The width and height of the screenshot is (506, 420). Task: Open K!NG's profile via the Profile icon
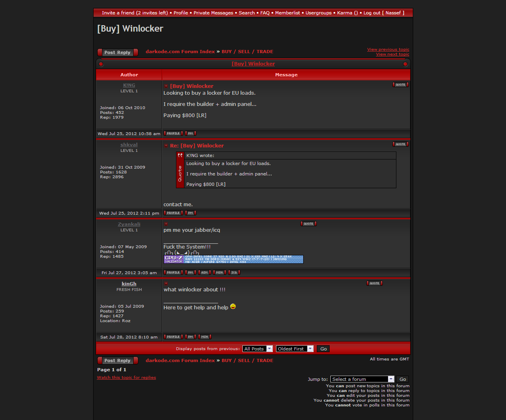pyautogui.click(x=173, y=133)
